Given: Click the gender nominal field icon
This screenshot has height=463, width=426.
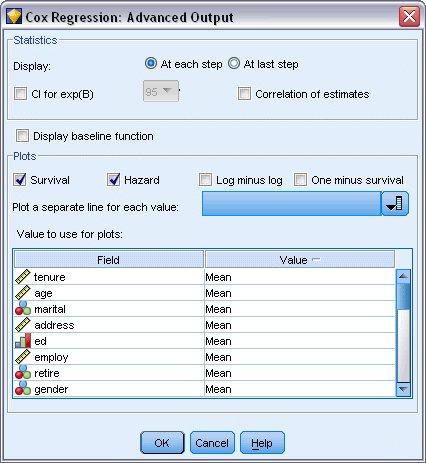Looking at the screenshot, I should click(23, 389).
